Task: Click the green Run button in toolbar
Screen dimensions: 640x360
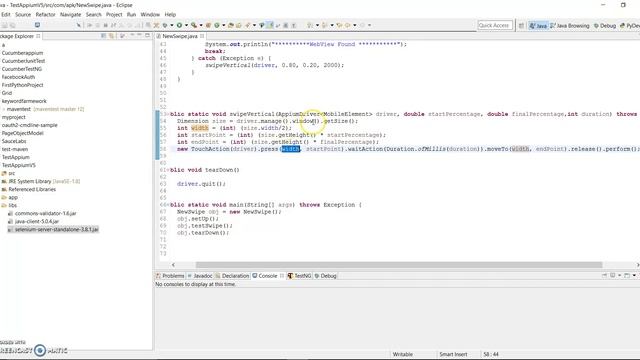Action: (x=179, y=25)
